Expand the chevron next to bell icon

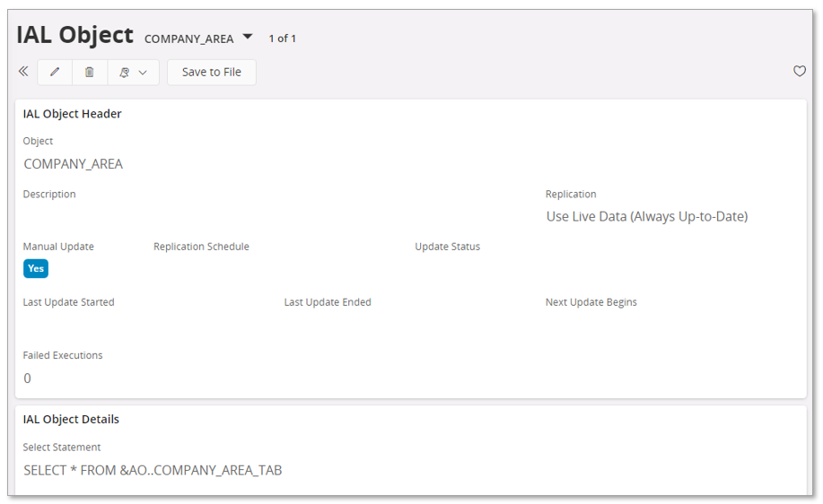[143, 73]
